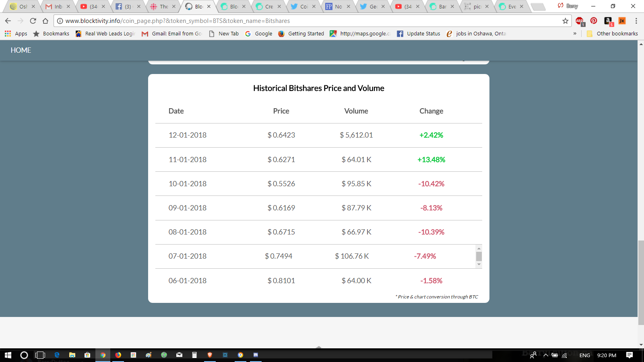The height and width of the screenshot is (362, 644).
Task: Click the inner table scrollbar up arrow
Action: click(x=479, y=248)
